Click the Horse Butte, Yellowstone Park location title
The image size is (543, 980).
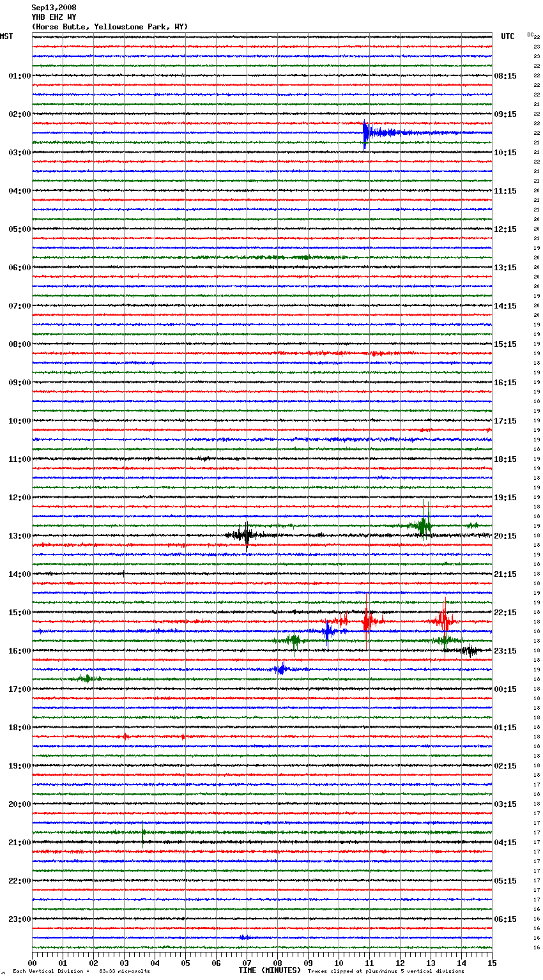110,27
